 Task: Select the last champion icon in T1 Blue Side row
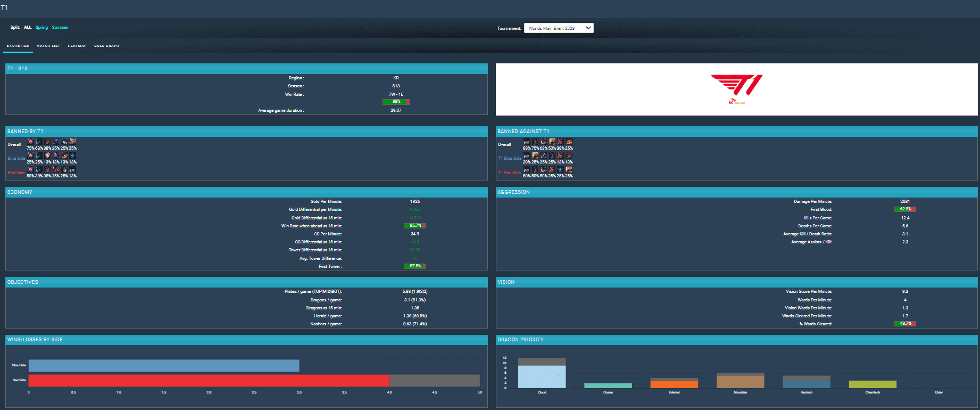pyautogui.click(x=569, y=155)
